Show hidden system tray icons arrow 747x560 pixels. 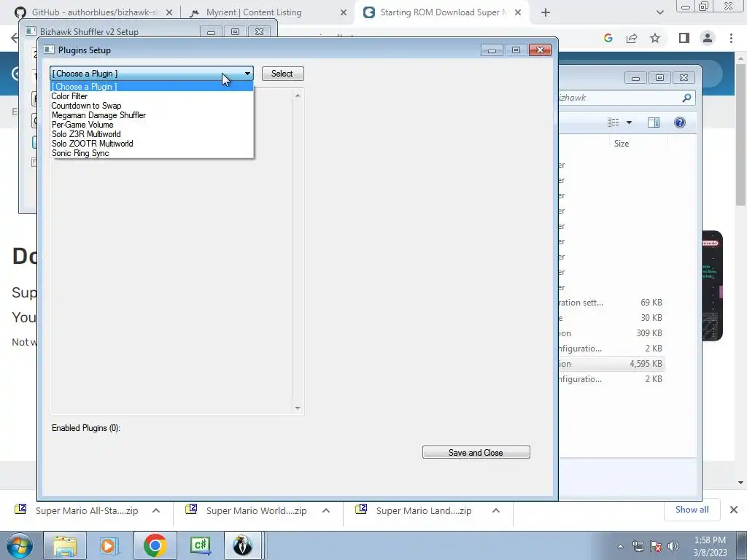pos(620,546)
